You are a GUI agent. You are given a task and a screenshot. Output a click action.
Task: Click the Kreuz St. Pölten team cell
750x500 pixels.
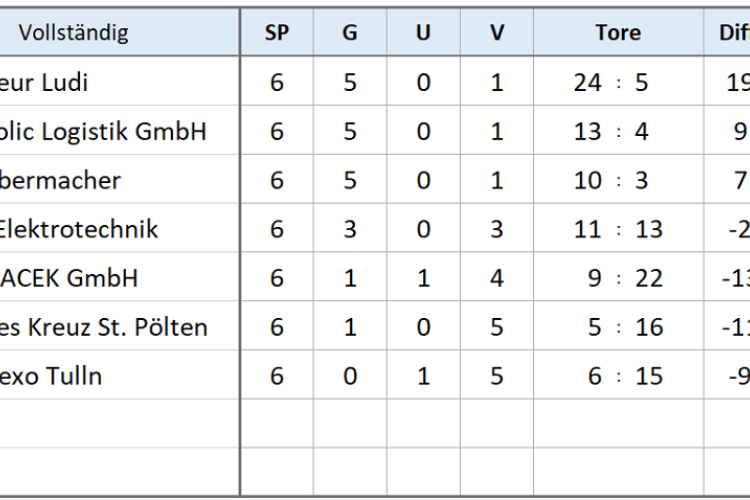pyautogui.click(x=120, y=326)
